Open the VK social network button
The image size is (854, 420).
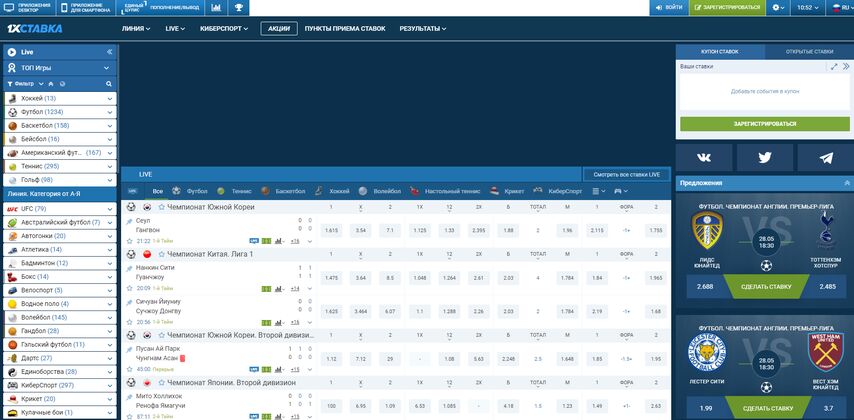click(704, 158)
